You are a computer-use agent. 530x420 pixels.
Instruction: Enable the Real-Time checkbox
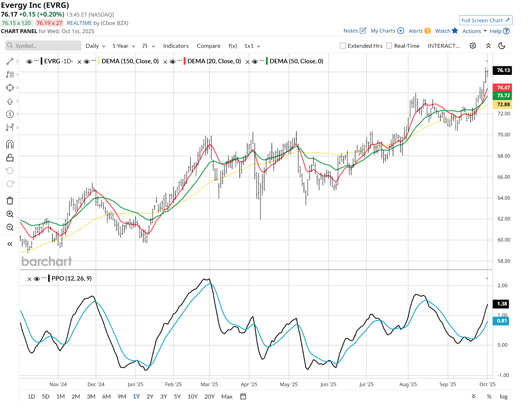coord(389,46)
